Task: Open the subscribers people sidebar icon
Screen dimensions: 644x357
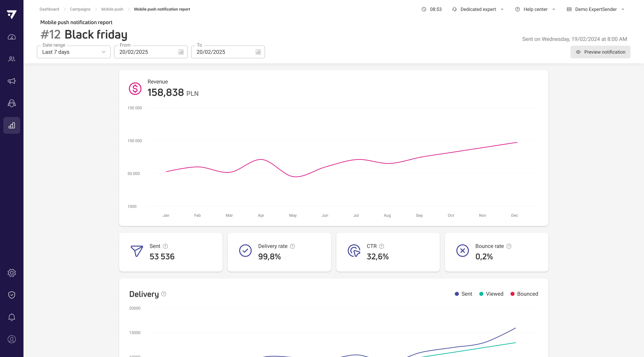Action: pyautogui.click(x=12, y=59)
